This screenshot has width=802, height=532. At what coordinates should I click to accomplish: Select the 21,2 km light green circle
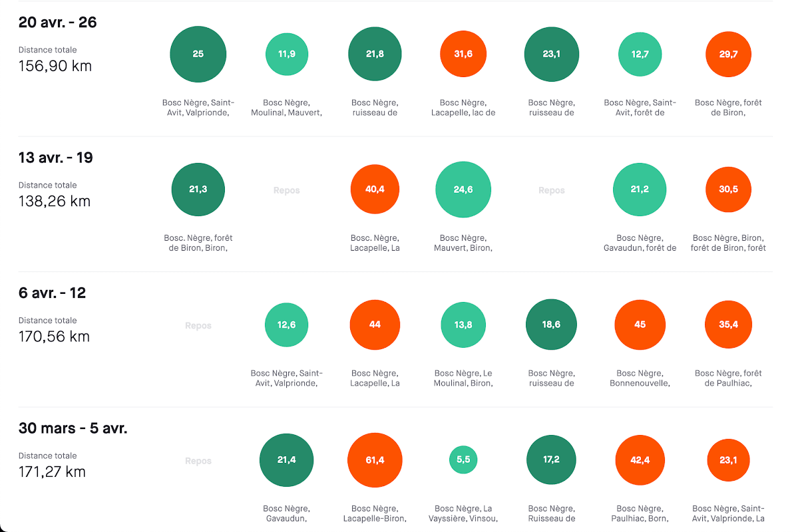click(640, 190)
